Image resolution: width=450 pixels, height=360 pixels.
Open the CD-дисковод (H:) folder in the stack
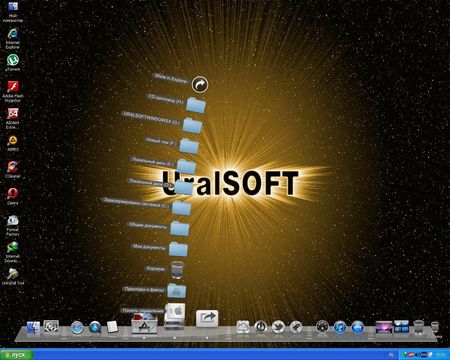pos(196,105)
